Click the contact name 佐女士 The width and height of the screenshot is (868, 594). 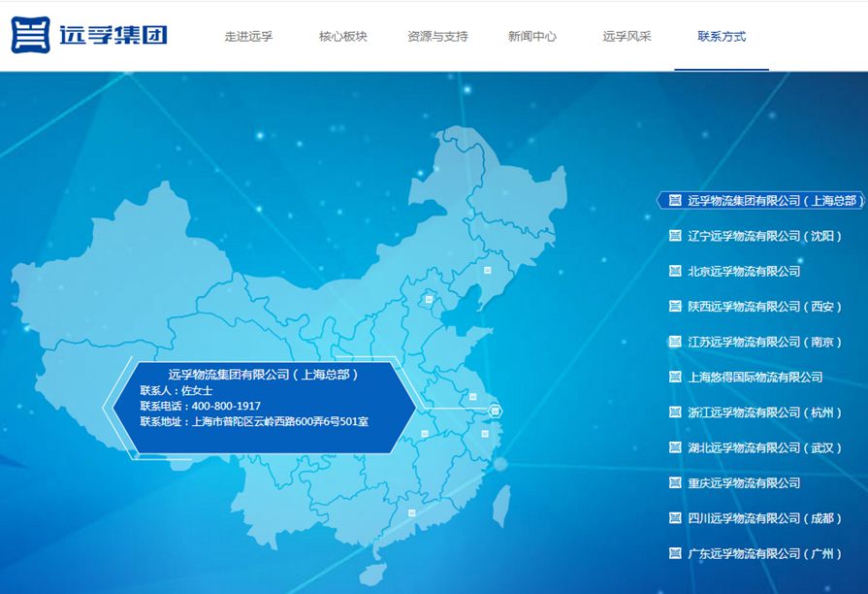(197, 390)
